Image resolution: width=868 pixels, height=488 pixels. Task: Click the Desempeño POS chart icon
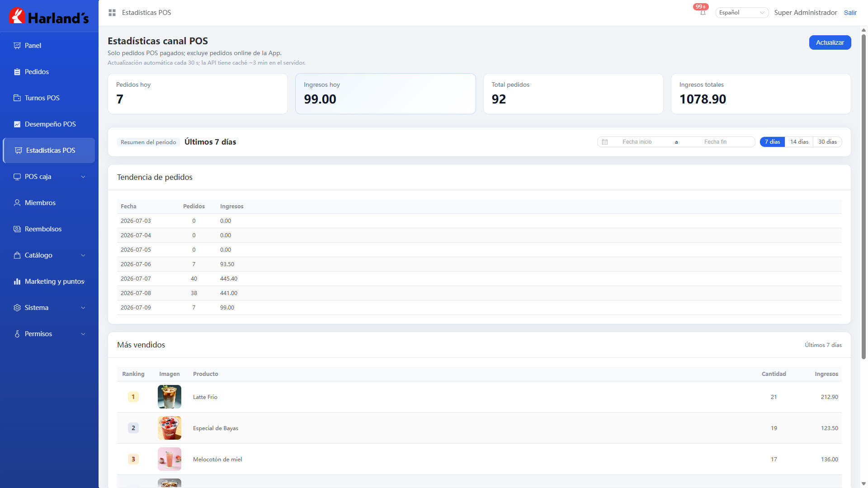[17, 124]
